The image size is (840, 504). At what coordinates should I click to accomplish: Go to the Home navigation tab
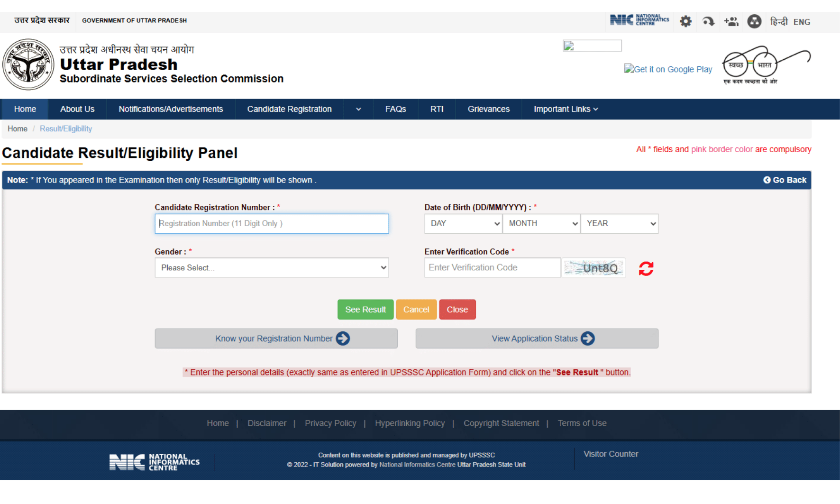tap(25, 109)
